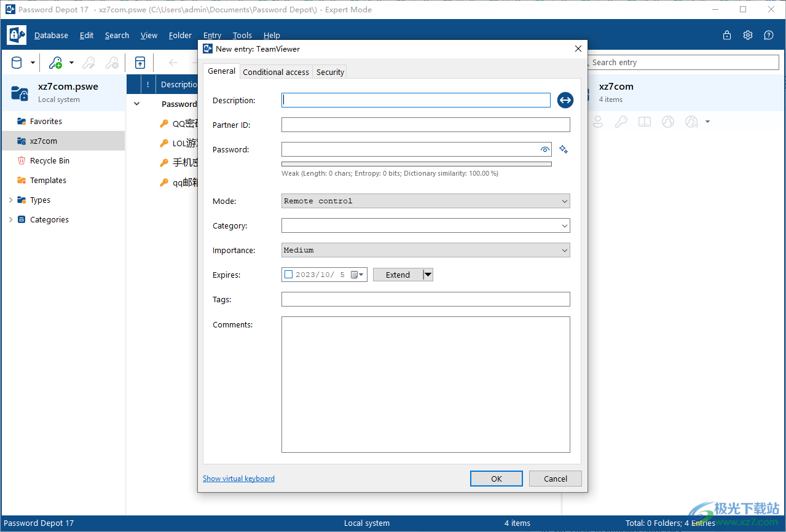Select the Types node in the sidebar

pos(40,200)
